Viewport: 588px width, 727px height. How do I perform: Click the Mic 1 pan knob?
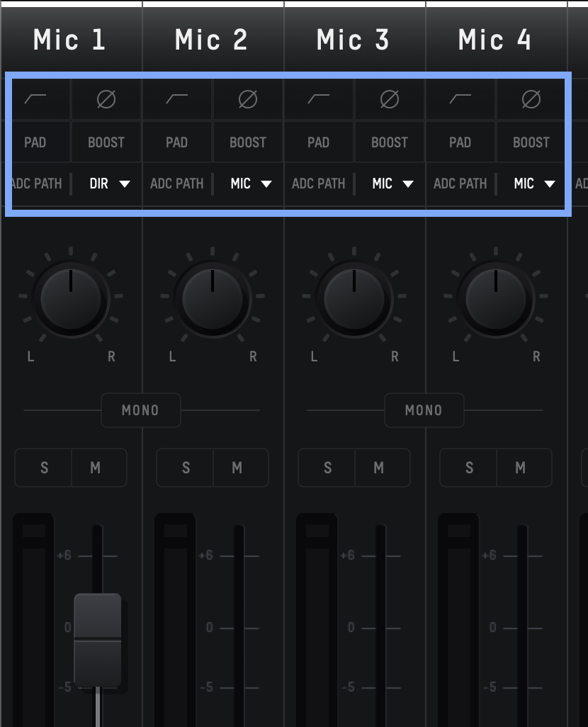click(x=71, y=298)
